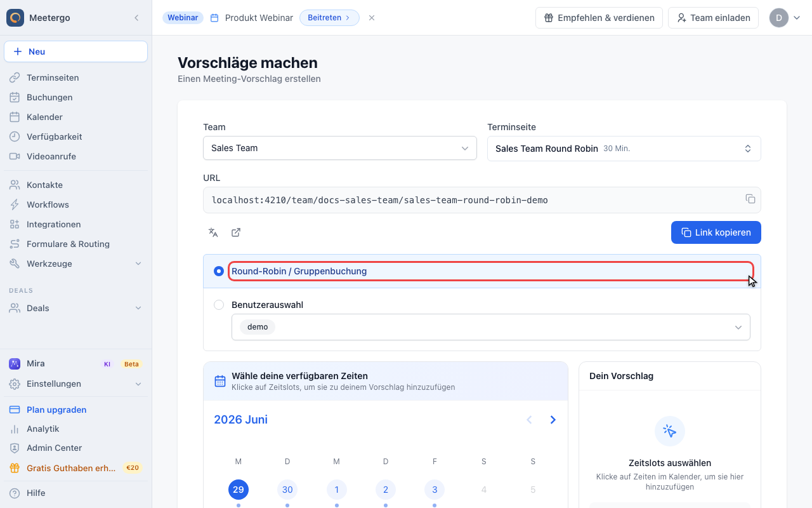Open link in new tab icon
Image resolution: width=812 pixels, height=508 pixels.
pos(236,232)
